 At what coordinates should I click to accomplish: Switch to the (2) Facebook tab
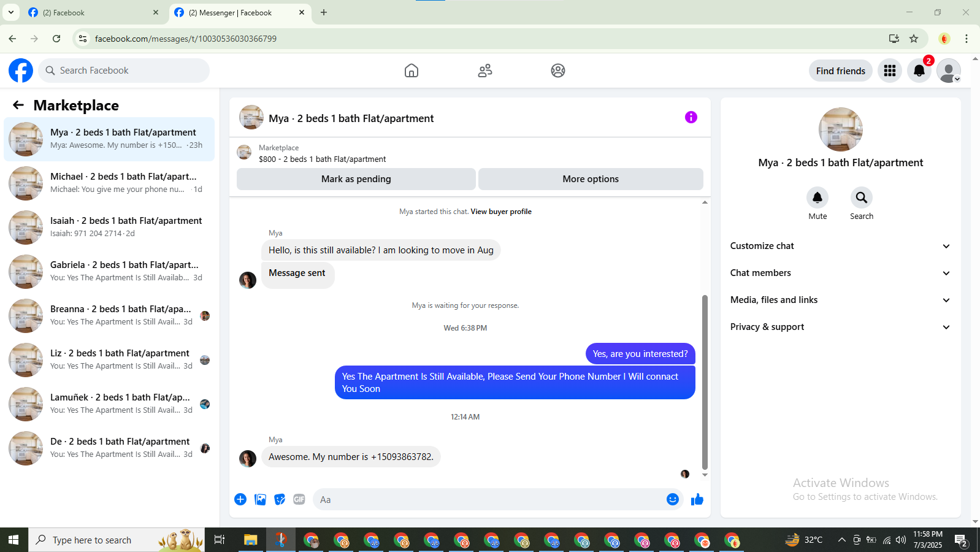point(93,12)
